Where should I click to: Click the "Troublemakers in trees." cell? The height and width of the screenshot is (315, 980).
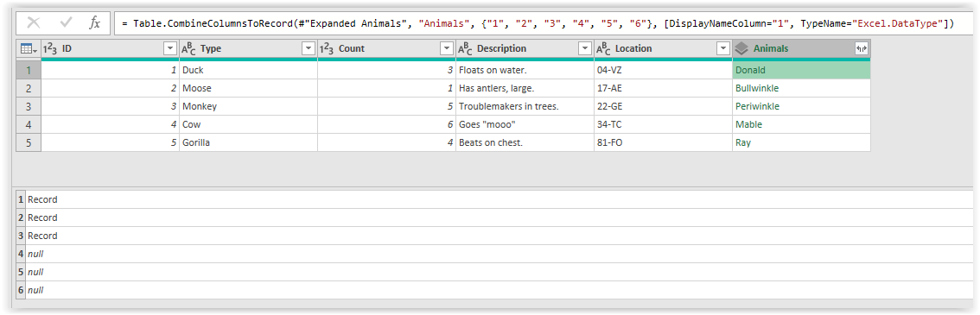click(x=525, y=107)
